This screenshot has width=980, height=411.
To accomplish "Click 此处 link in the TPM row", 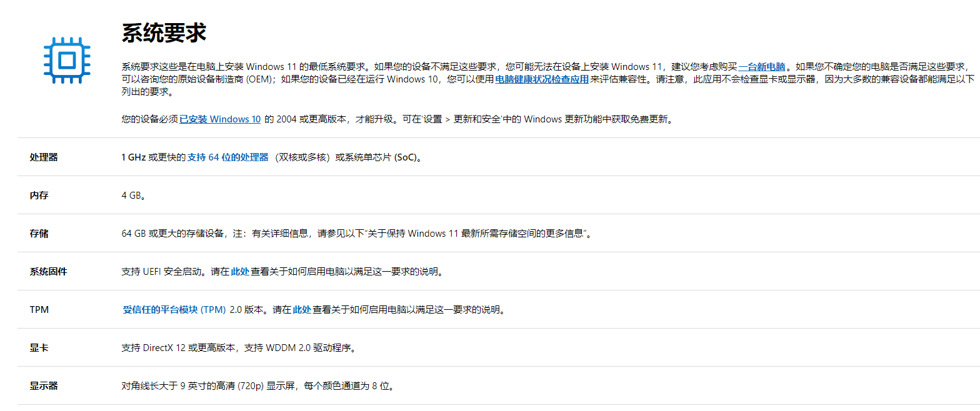I will click(x=302, y=310).
